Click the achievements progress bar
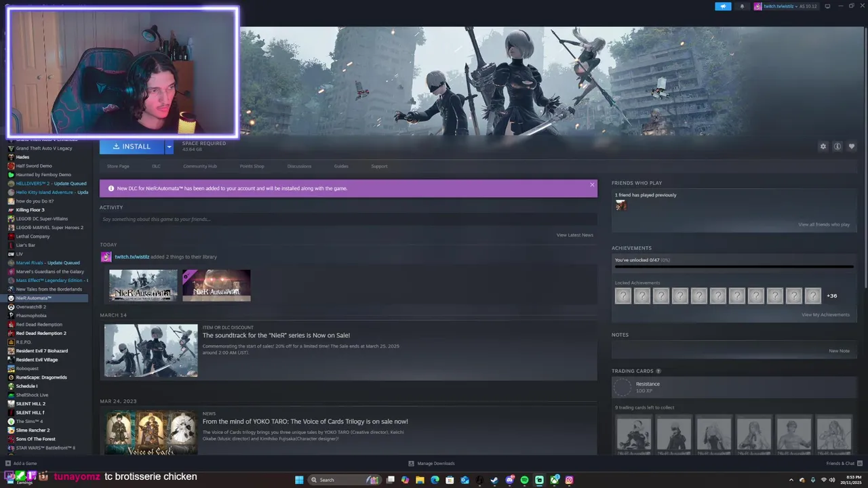This screenshot has width=868, height=488. click(x=734, y=266)
